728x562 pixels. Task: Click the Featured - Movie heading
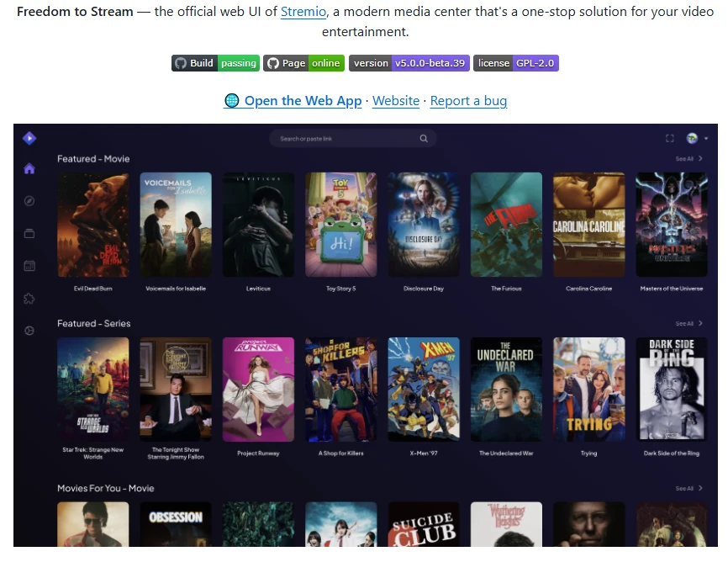[93, 158]
